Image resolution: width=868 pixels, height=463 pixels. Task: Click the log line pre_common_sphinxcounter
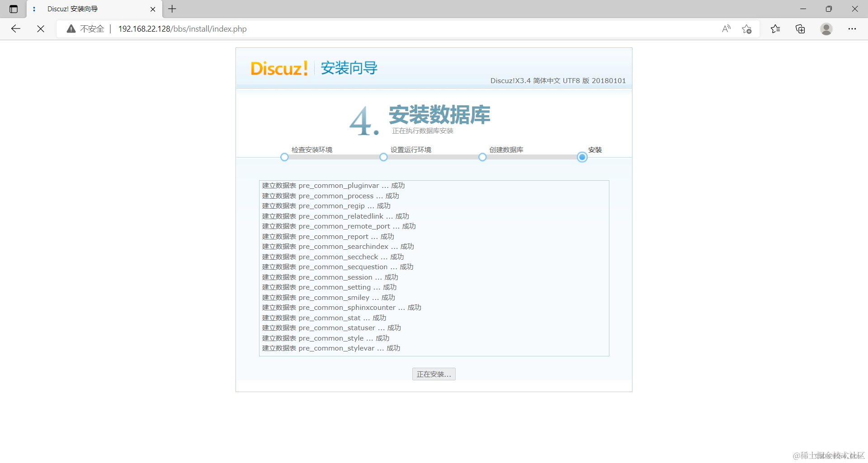(342, 308)
